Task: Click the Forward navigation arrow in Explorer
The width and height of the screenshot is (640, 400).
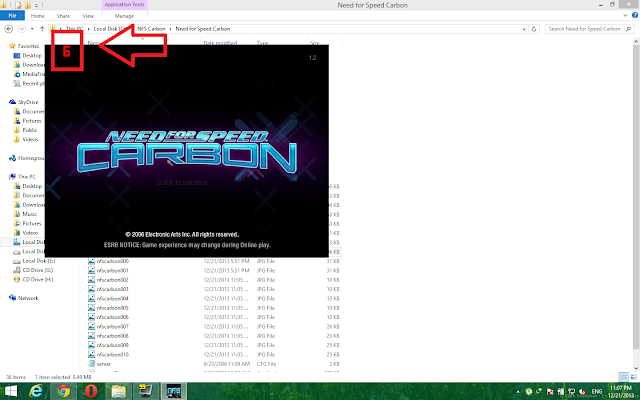Action: click(21, 29)
